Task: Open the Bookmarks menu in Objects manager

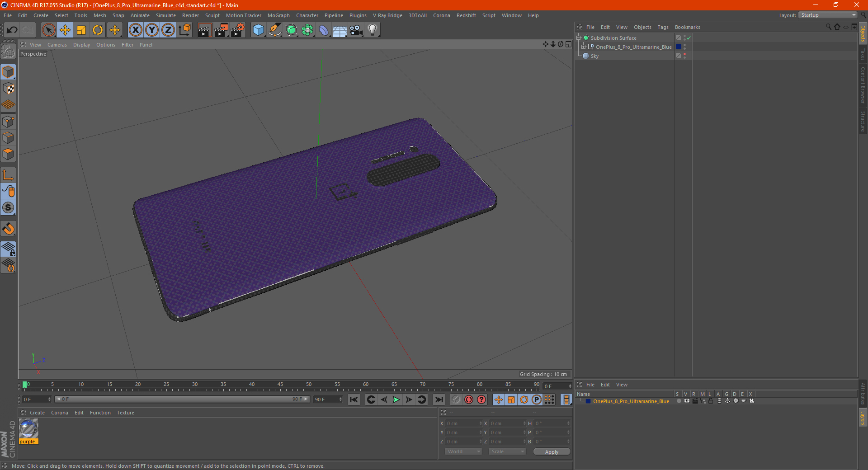Action: click(x=687, y=27)
